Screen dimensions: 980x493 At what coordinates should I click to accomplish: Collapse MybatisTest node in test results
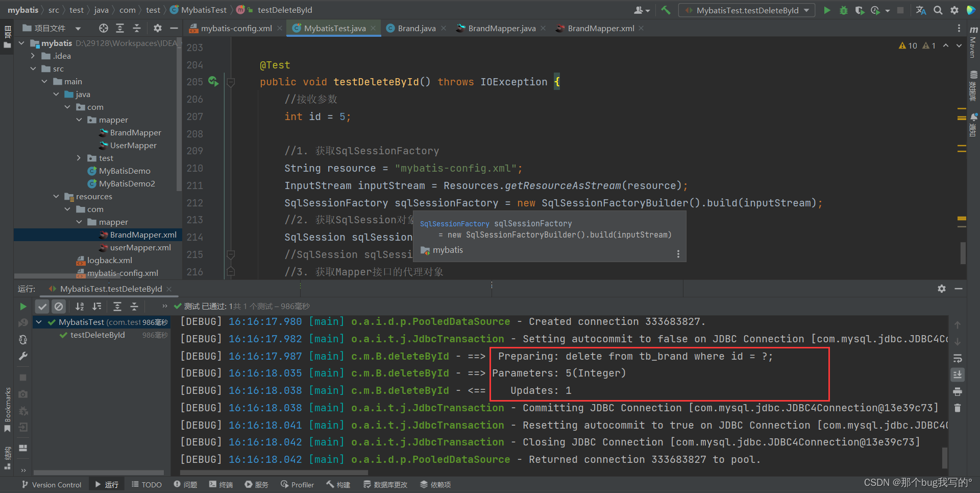(39, 322)
